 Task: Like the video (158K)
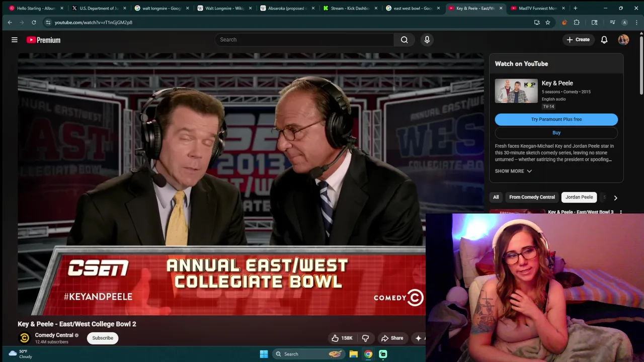point(342,338)
